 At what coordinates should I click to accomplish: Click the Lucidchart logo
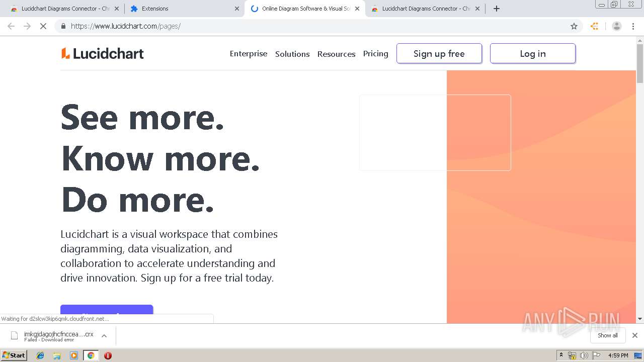click(x=103, y=53)
